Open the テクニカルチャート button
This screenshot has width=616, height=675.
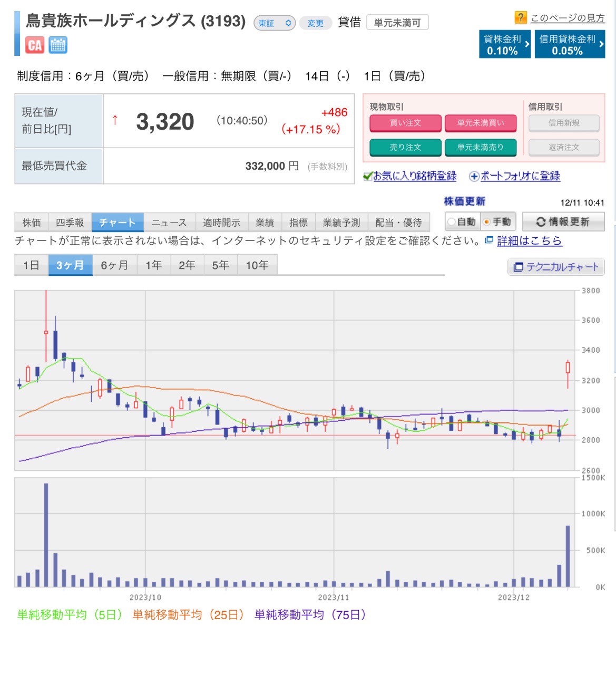[556, 267]
